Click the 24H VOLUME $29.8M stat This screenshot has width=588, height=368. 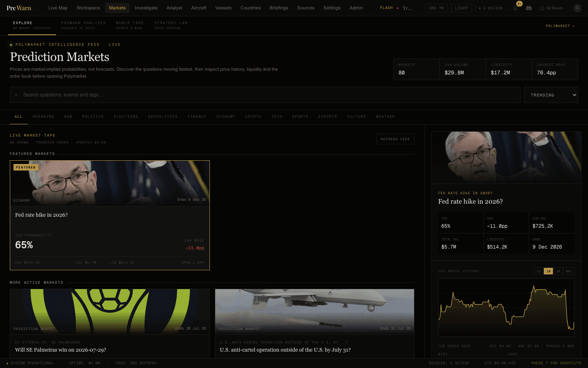pos(463,69)
